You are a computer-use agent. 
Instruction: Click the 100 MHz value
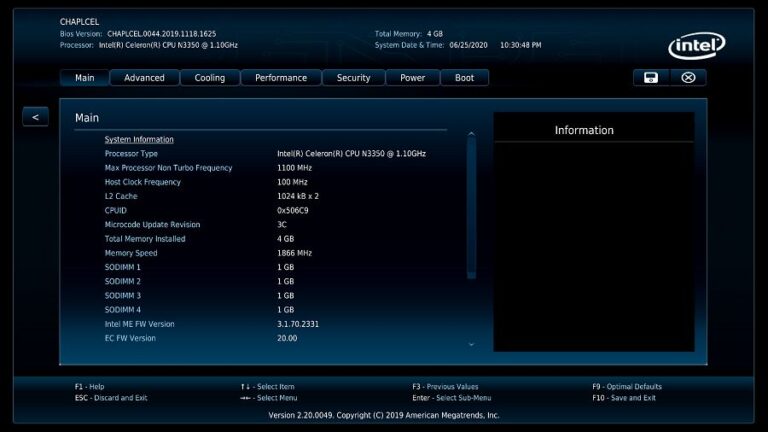pos(292,182)
